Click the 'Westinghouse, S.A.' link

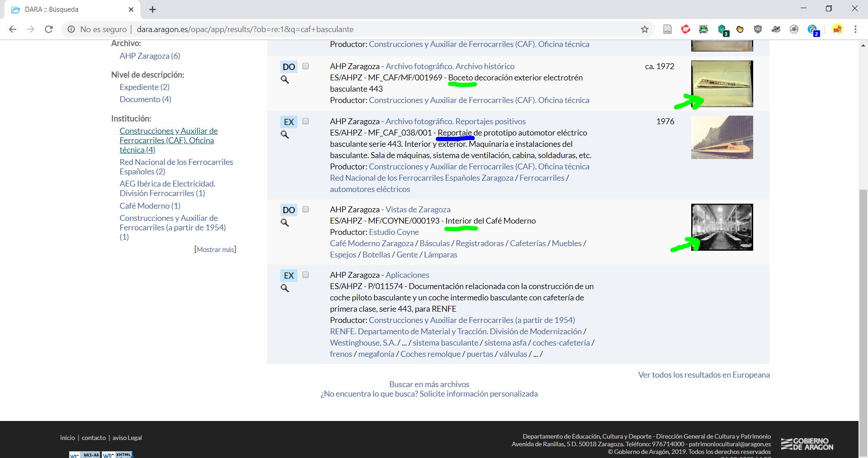click(x=363, y=343)
